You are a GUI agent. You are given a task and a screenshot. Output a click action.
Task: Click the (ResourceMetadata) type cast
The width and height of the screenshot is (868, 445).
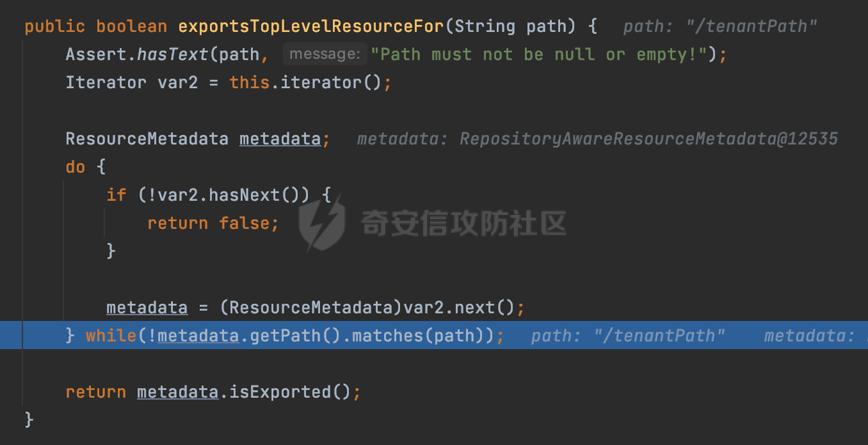[x=311, y=308]
